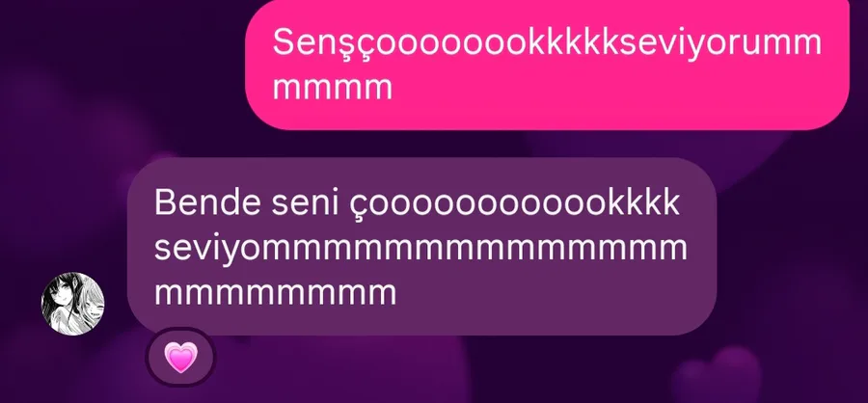Image resolution: width=868 pixels, height=403 pixels.
Task: Click the dark-haired character in the avatar
Action: (x=62, y=302)
